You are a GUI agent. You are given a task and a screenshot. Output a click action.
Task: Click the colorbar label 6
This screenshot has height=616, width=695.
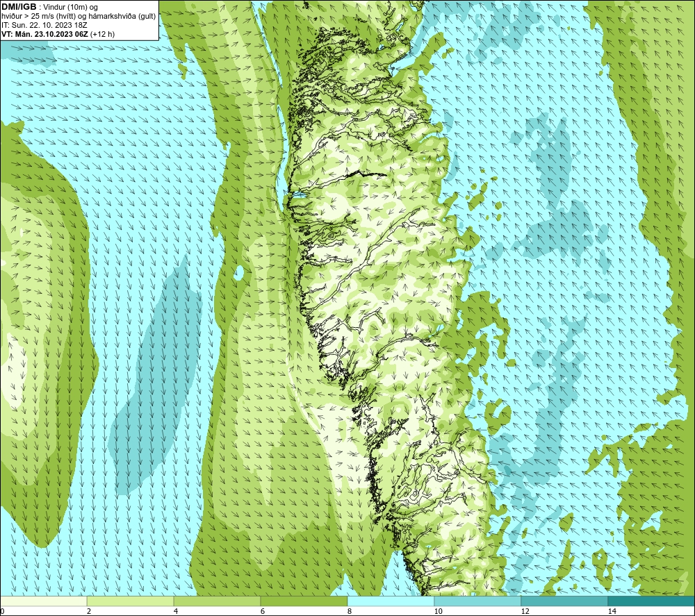click(263, 611)
